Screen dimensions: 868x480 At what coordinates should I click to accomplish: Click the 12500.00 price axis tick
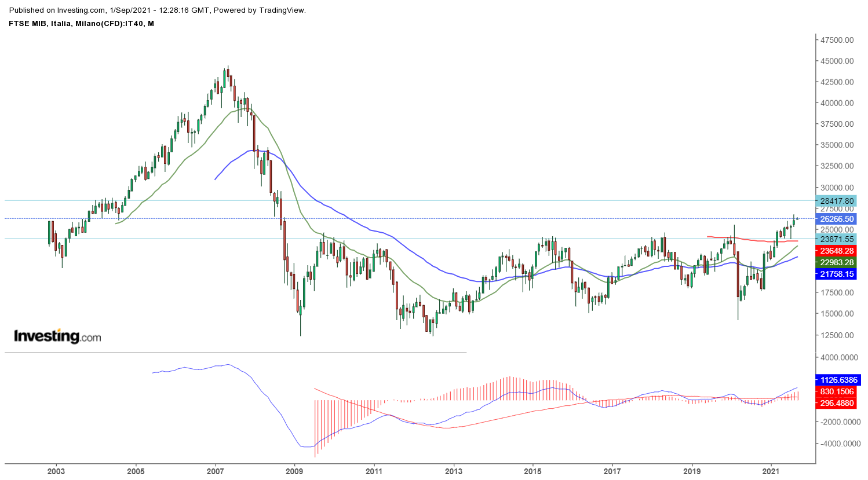point(837,335)
